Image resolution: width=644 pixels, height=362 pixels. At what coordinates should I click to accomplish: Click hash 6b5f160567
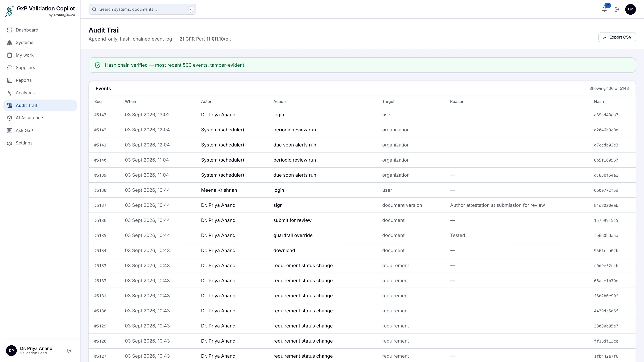(606, 160)
